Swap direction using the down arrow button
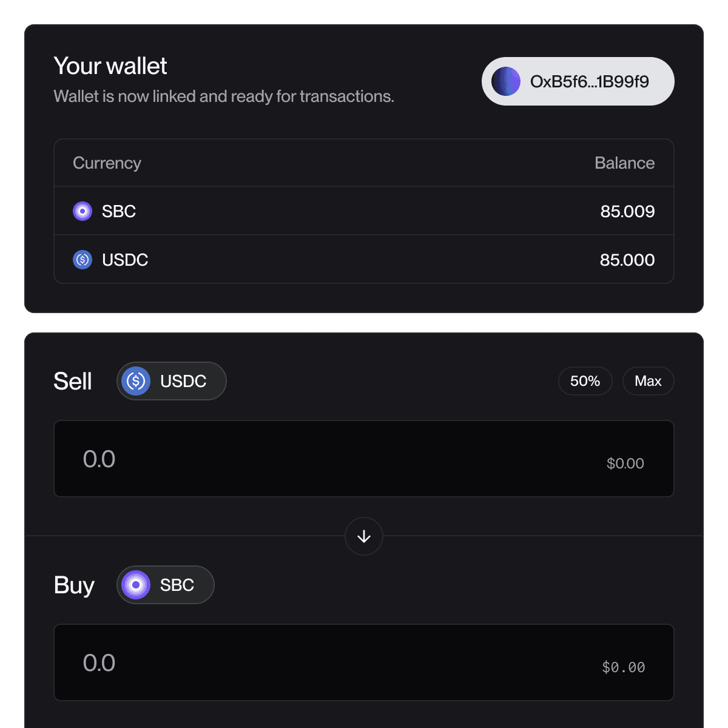Image resolution: width=728 pixels, height=728 pixels. pos(364,536)
